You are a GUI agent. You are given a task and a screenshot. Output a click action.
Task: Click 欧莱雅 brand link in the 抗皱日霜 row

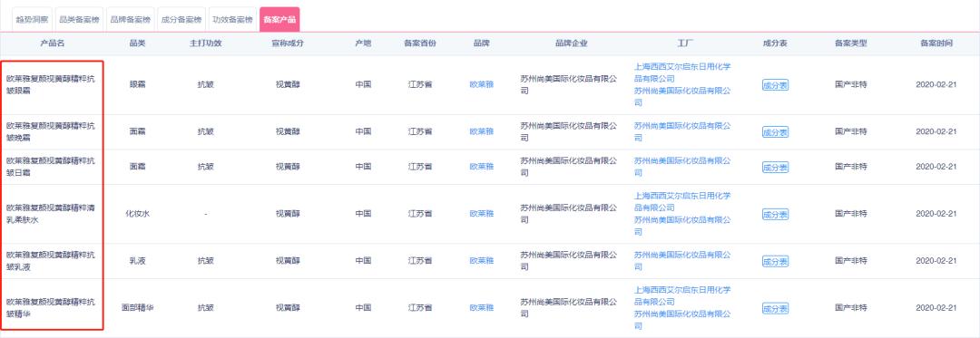coord(481,167)
